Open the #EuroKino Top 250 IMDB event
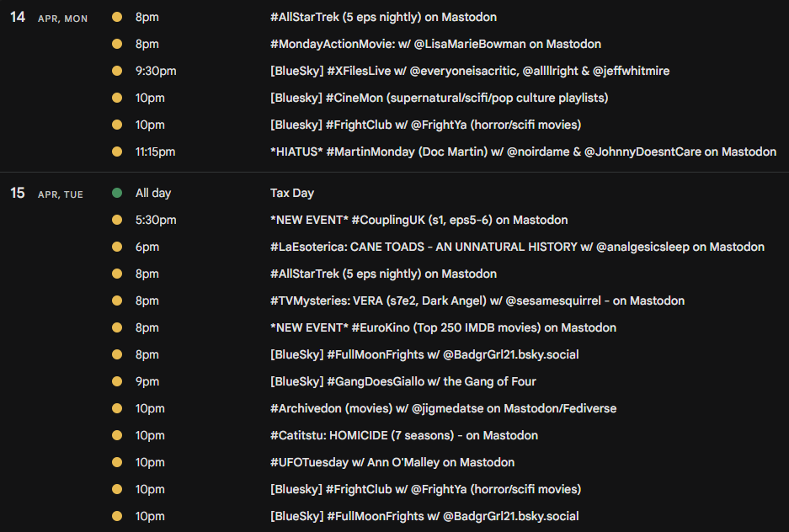Image resolution: width=789 pixels, height=532 pixels. (443, 327)
